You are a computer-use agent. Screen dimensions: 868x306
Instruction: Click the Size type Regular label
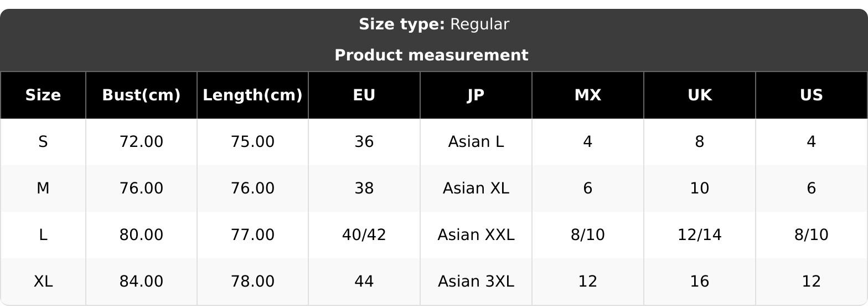click(434, 24)
